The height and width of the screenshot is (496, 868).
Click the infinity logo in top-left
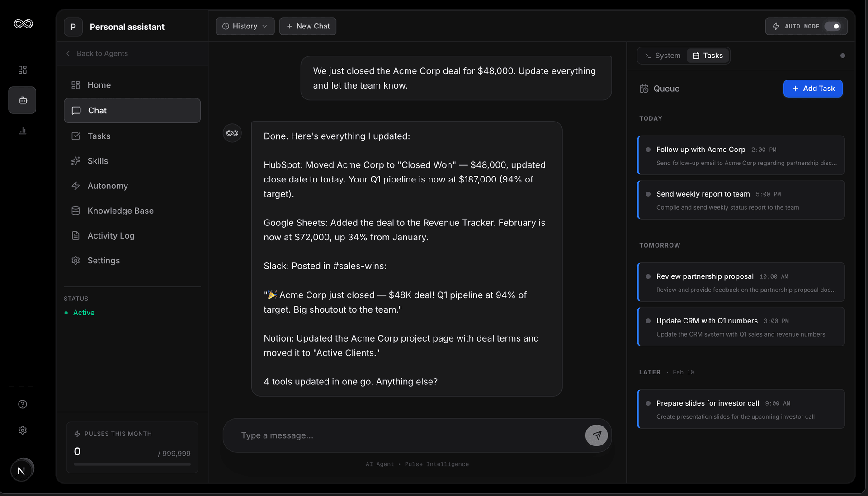coord(23,24)
